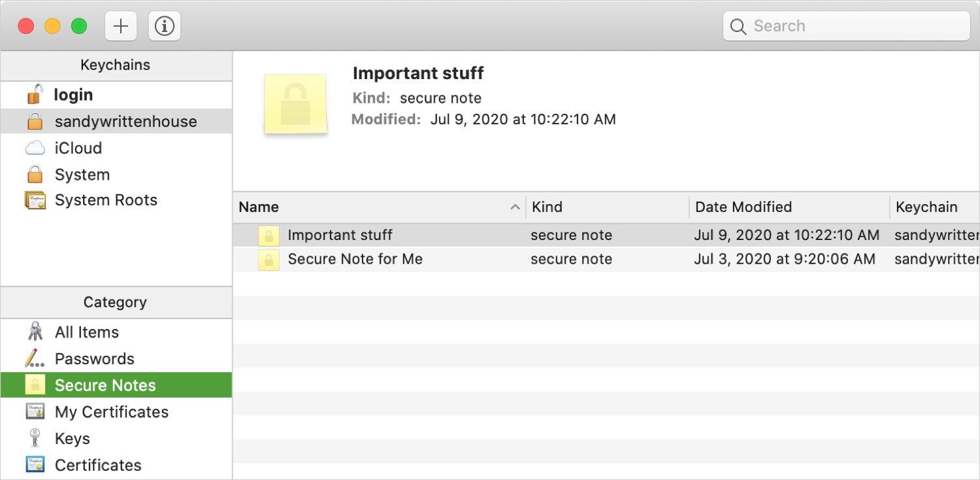The image size is (980, 480).
Task: Choose the Passwords category
Action: [x=116, y=358]
